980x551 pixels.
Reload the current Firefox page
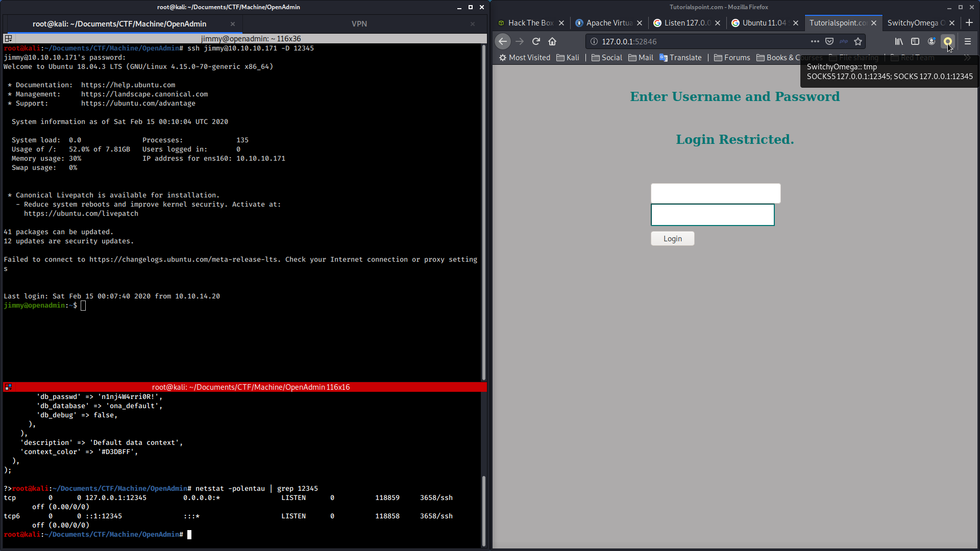536,41
